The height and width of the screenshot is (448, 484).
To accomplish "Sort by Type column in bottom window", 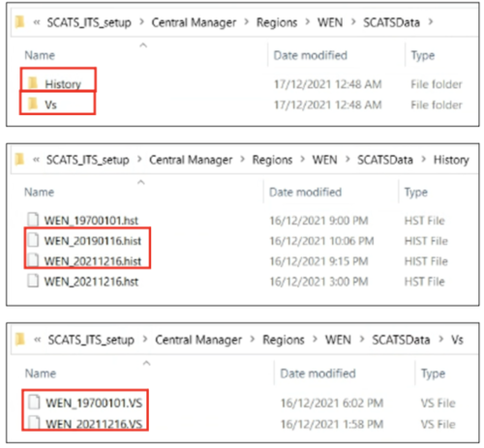I will tap(433, 373).
